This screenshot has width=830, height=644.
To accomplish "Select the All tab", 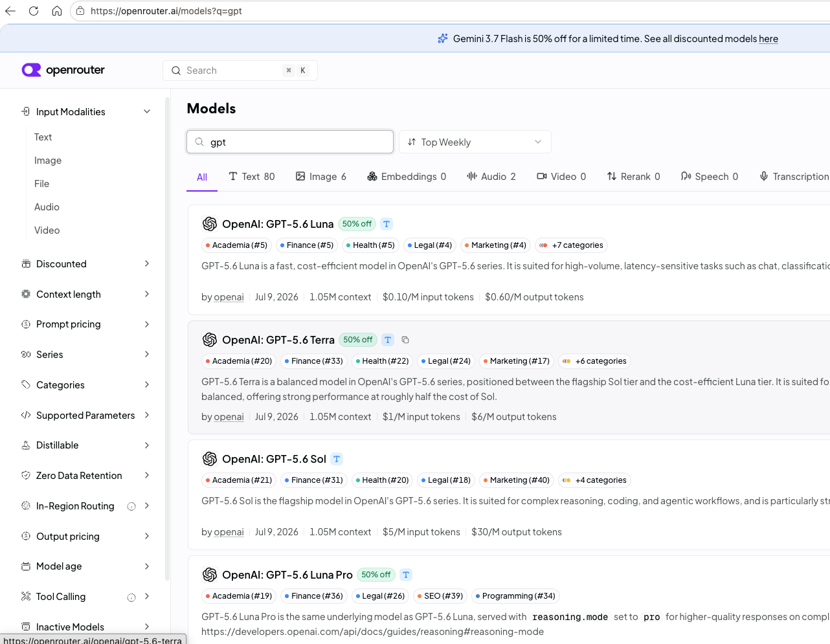I will (202, 177).
